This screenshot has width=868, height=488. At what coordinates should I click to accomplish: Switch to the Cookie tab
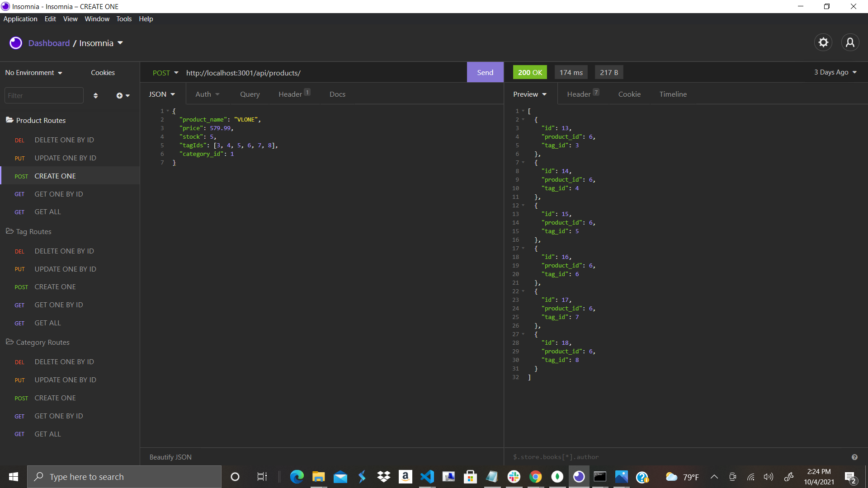629,94
